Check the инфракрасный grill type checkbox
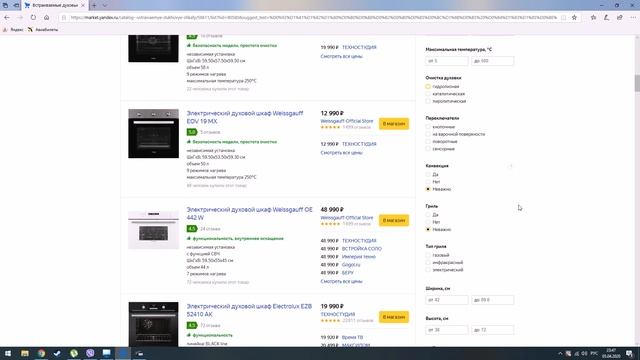640x360 pixels. pos(428,263)
